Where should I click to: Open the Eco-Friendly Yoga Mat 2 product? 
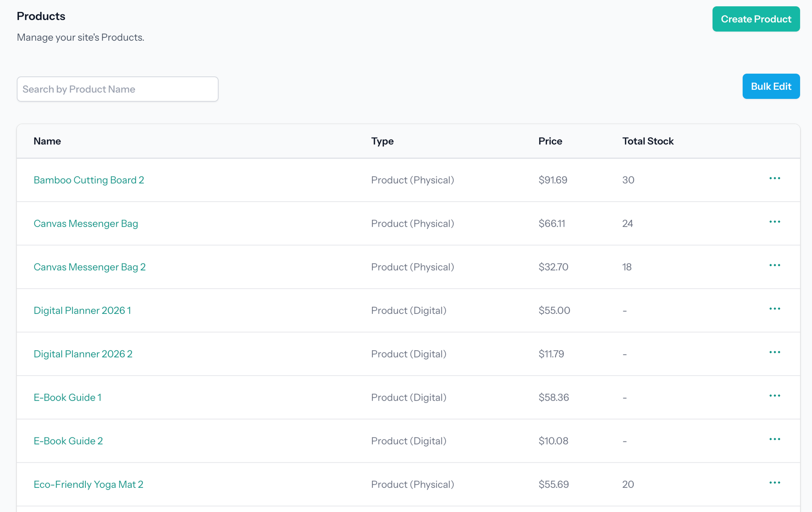(x=88, y=484)
